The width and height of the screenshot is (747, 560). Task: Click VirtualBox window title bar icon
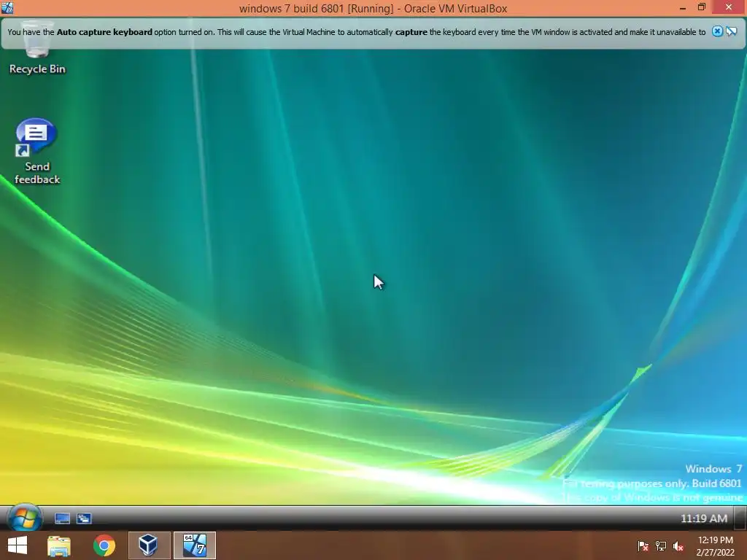tap(7, 7)
